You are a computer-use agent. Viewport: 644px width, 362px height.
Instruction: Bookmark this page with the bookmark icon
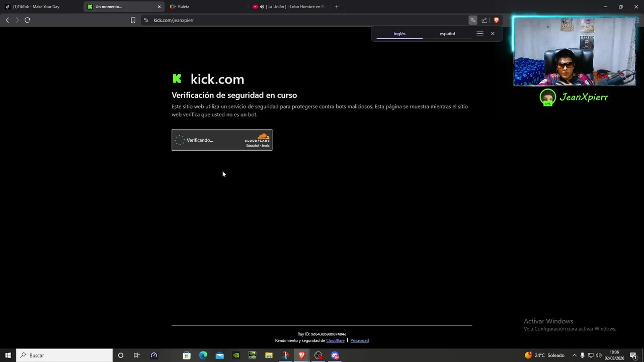133,20
